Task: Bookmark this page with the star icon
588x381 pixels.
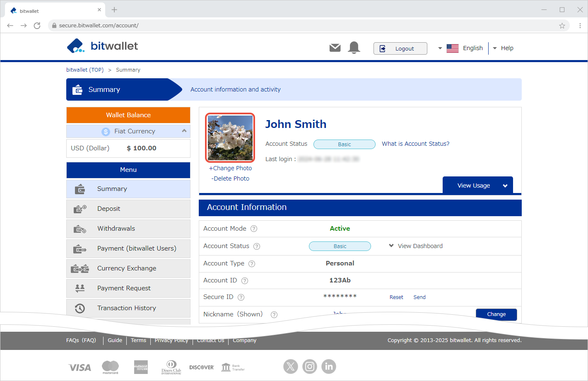Action: coord(562,26)
